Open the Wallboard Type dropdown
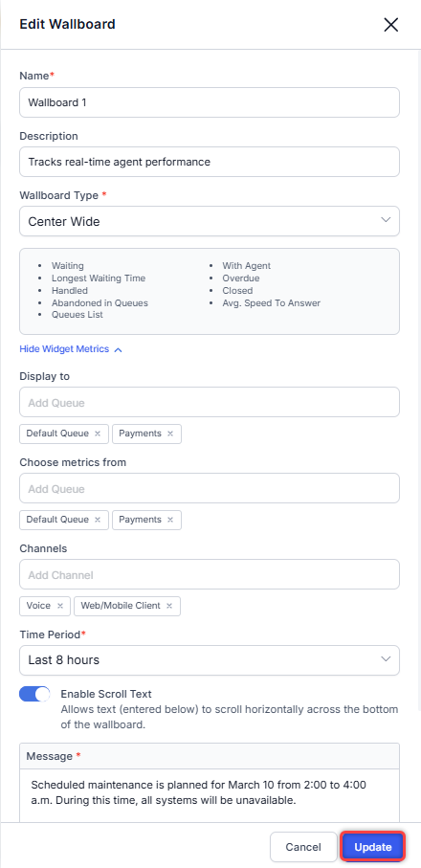The width and height of the screenshot is (421, 868). [x=210, y=221]
